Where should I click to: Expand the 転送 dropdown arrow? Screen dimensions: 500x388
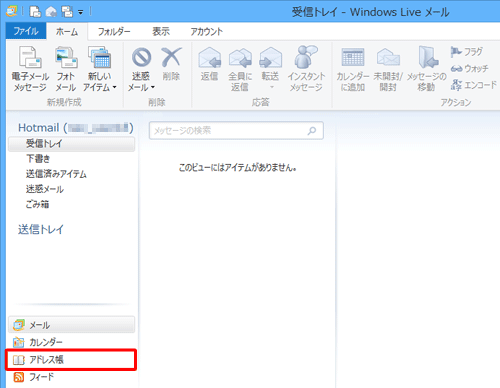[271, 87]
